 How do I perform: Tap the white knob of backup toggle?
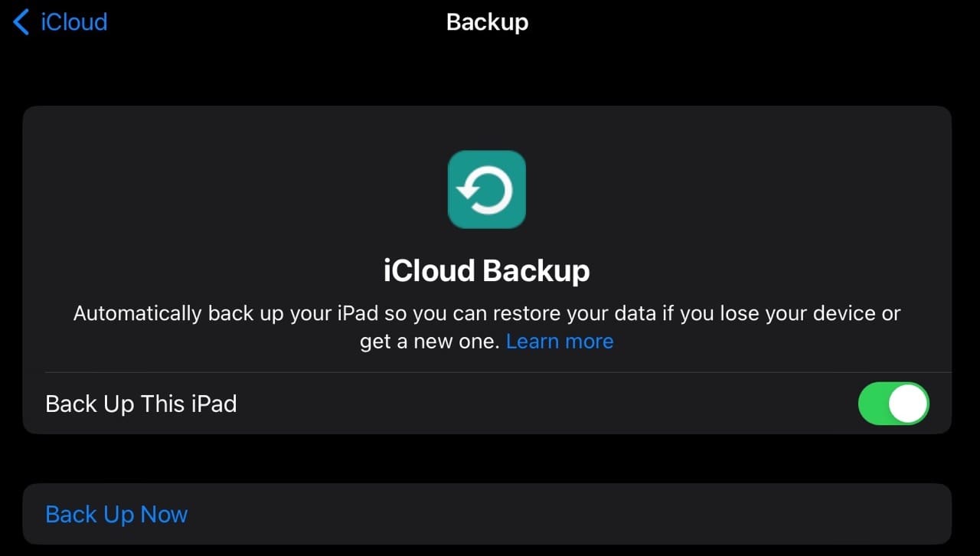[908, 404]
